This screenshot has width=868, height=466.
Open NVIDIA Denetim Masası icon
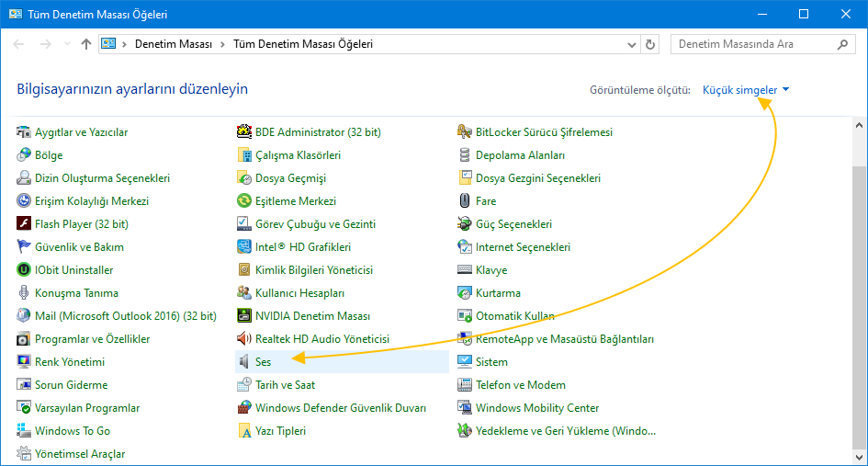click(x=244, y=316)
